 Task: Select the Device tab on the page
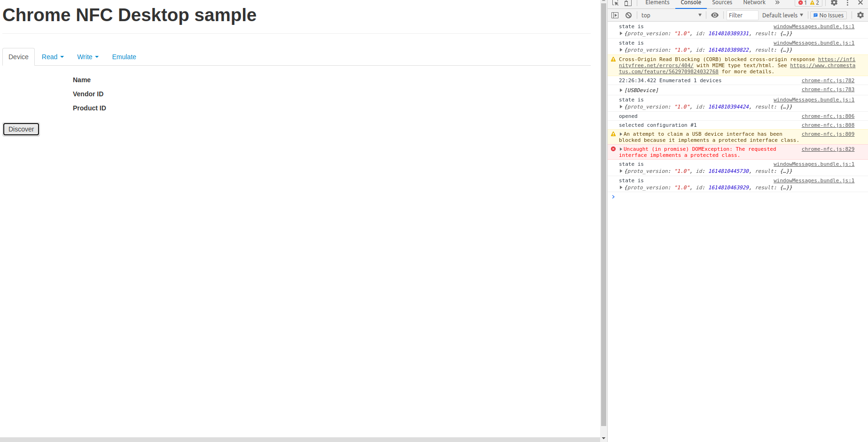point(18,57)
